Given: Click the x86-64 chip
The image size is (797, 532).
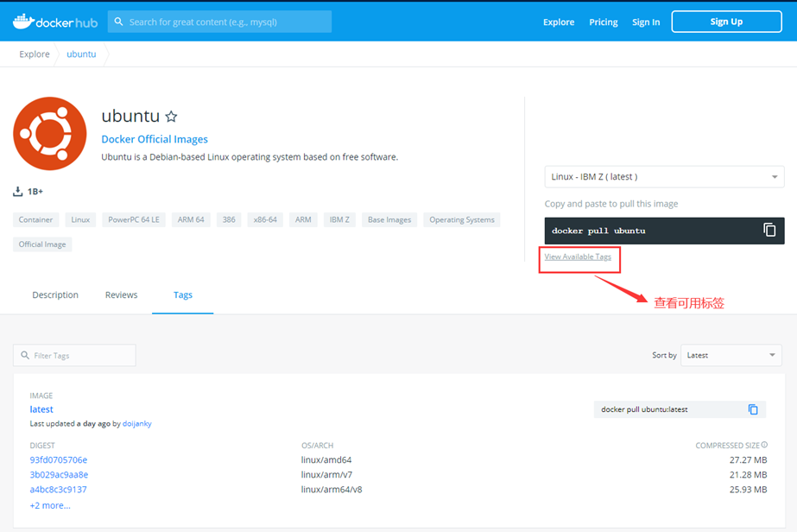Looking at the screenshot, I should [265, 219].
